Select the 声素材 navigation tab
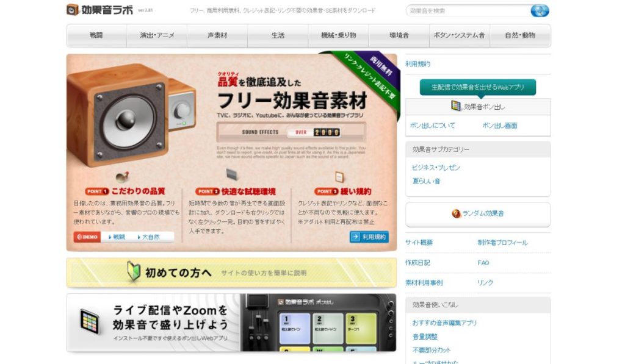 pyautogui.click(x=217, y=35)
